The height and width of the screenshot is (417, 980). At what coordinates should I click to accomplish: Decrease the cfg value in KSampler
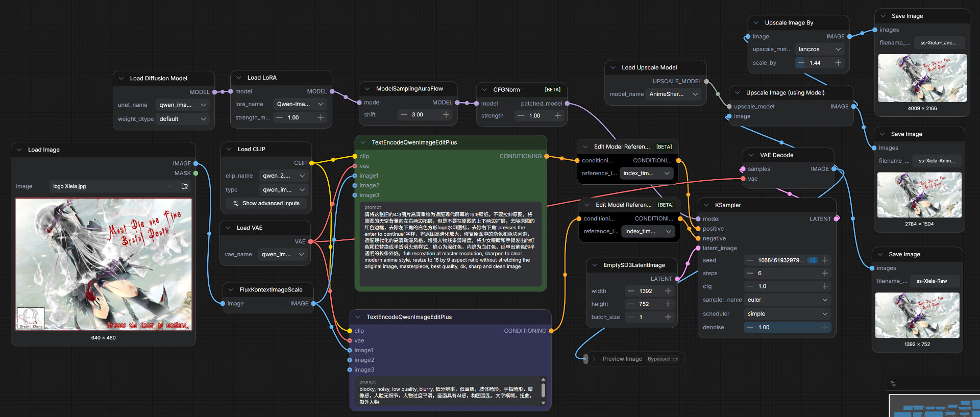750,286
